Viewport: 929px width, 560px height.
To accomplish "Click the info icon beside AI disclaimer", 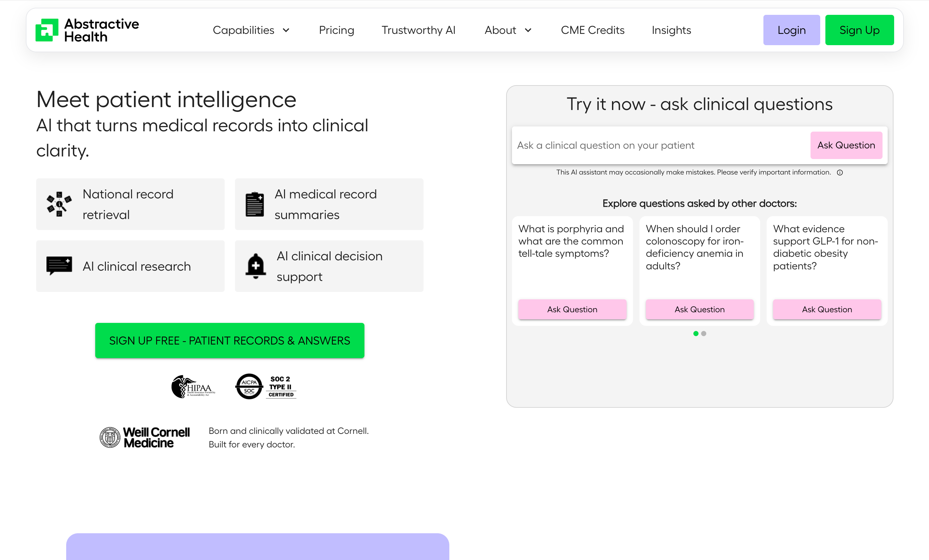I will pyautogui.click(x=840, y=173).
